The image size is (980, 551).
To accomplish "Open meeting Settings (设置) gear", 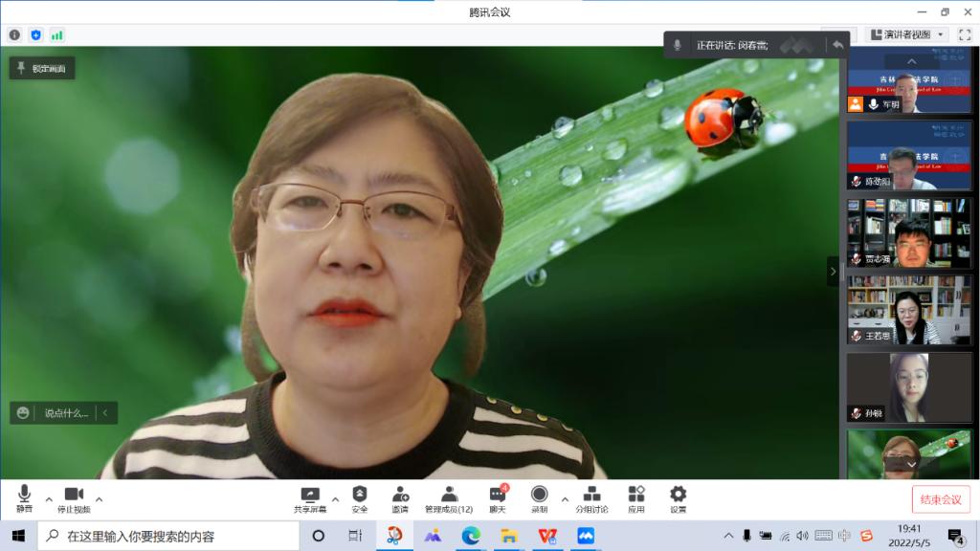I will 678,496.
